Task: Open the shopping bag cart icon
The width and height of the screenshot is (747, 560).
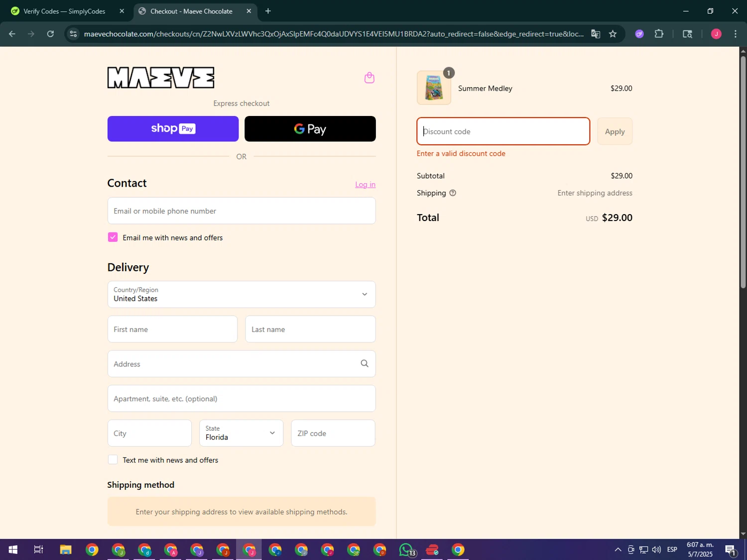Action: click(x=369, y=78)
